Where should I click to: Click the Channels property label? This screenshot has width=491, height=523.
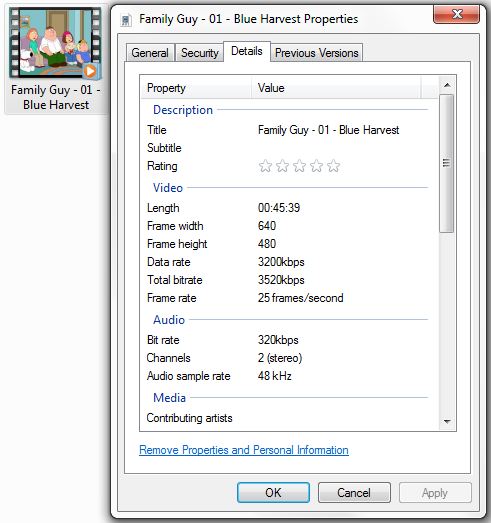coord(168,358)
